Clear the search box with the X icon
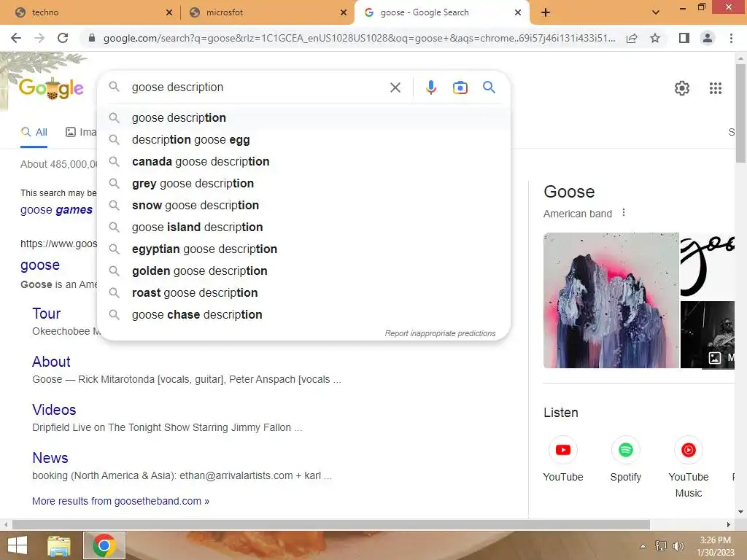 click(x=395, y=87)
